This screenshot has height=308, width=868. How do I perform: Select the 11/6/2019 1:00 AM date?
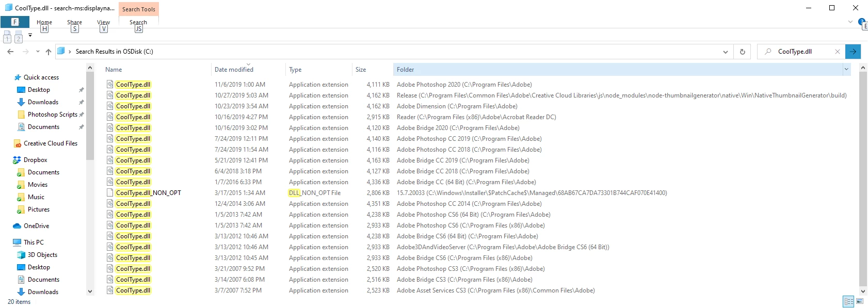coord(240,85)
